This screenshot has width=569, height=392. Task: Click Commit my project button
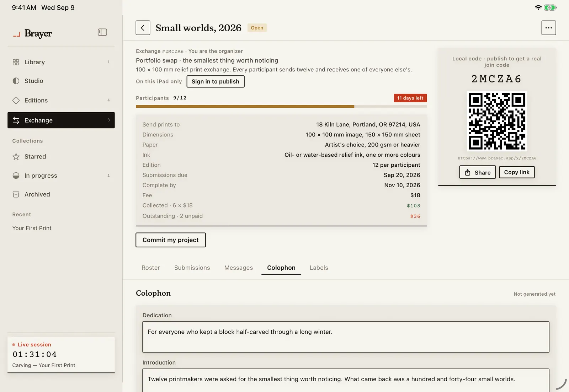tap(171, 240)
